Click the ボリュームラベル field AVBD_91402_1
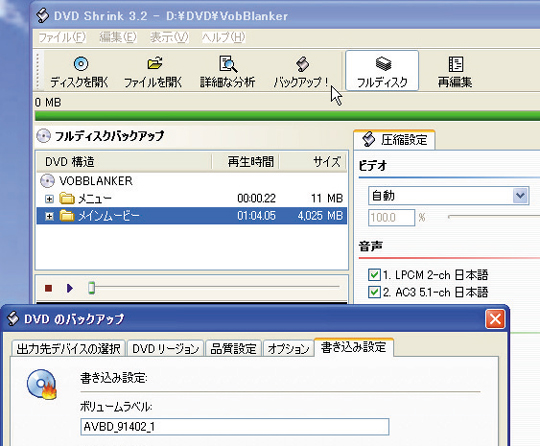This screenshot has height=446, width=540. (x=235, y=427)
